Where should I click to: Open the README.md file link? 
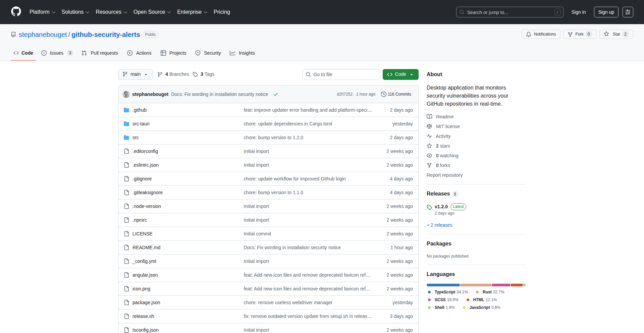coord(146,247)
